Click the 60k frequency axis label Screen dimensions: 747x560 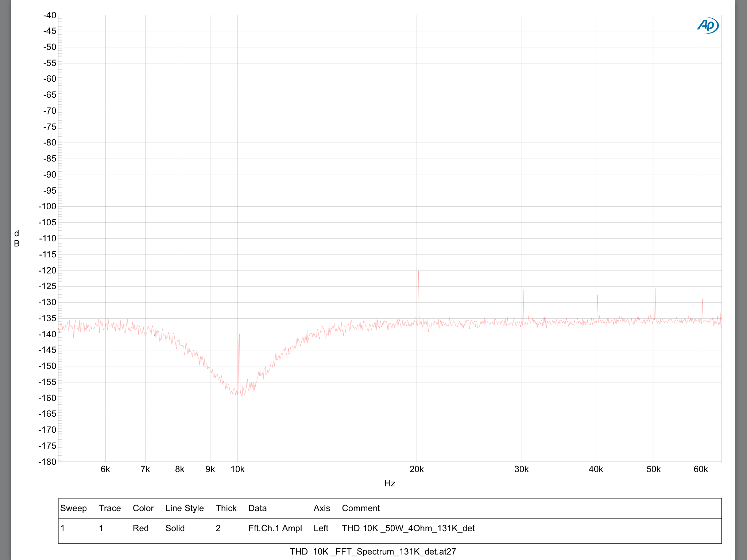pos(700,470)
